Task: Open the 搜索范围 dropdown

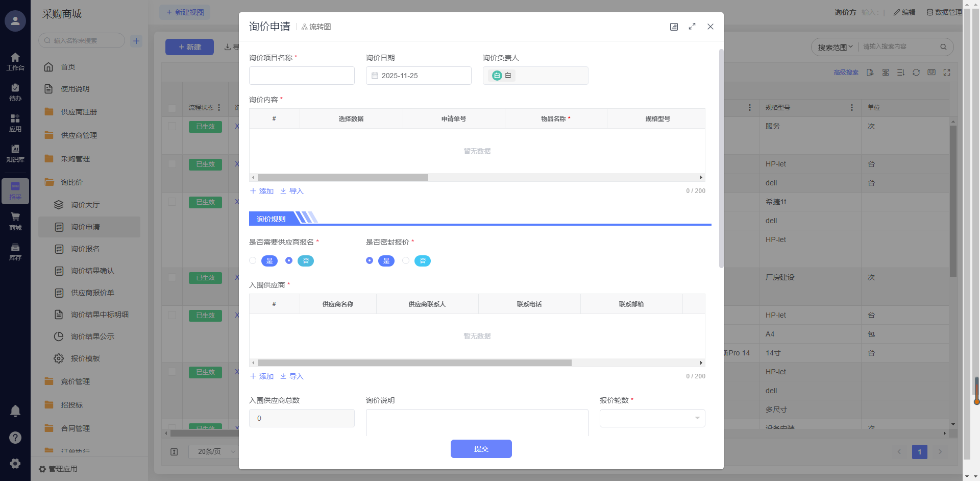Action: pos(835,47)
